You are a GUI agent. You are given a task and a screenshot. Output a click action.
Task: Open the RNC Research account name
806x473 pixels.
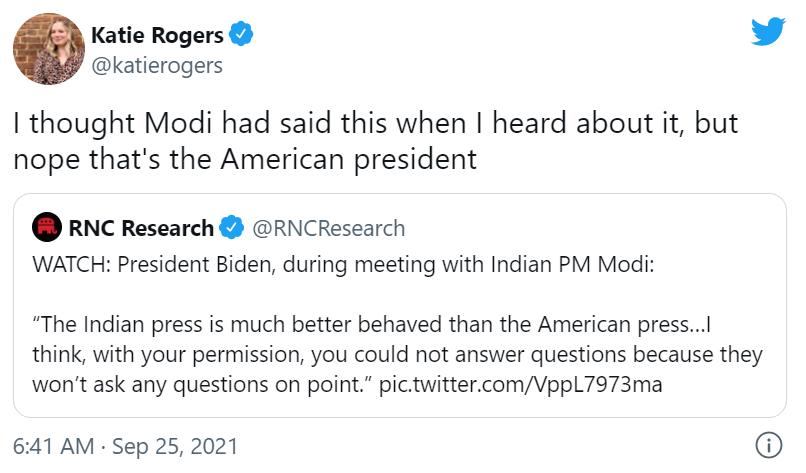(141, 228)
